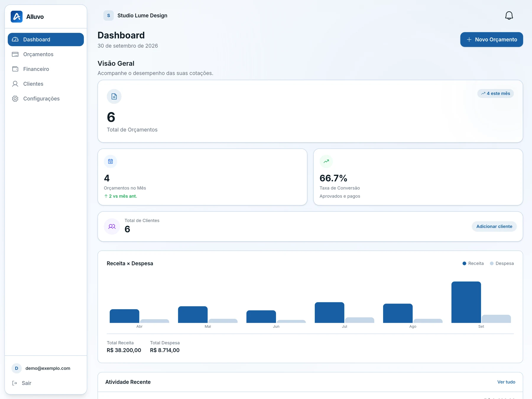This screenshot has height=399, width=532.
Task: Click the '2 vs mês ant.' indicator
Action: point(121,196)
